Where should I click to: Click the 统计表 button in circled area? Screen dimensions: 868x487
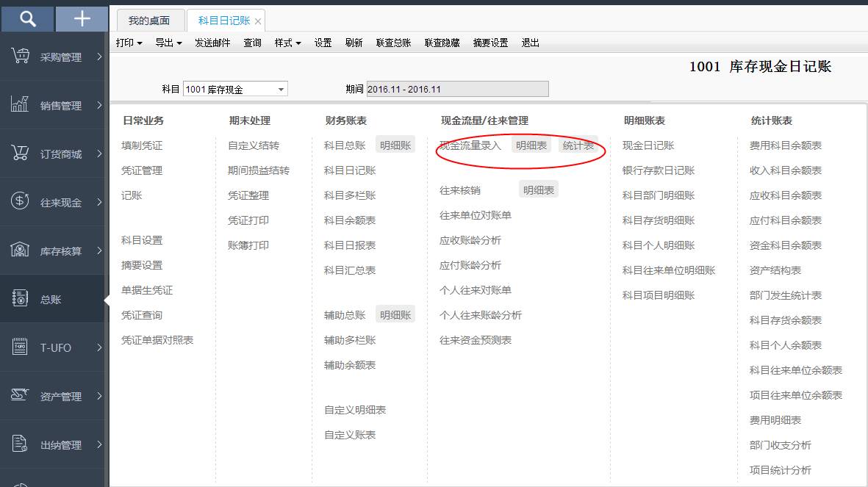tap(578, 145)
